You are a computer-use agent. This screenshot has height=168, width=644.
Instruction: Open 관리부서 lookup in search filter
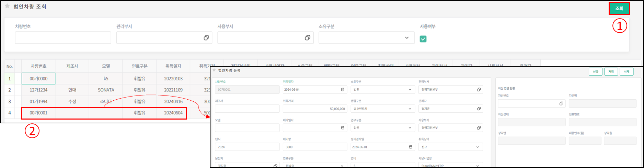point(206,38)
